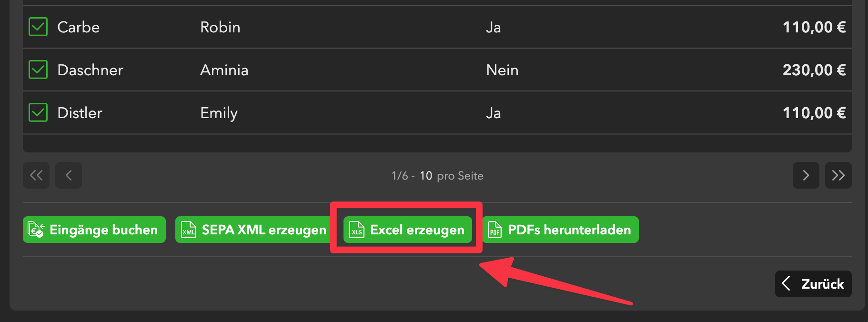This screenshot has height=322, width=868.
Task: Click the PDFs herunterladen label
Action: coord(569,230)
